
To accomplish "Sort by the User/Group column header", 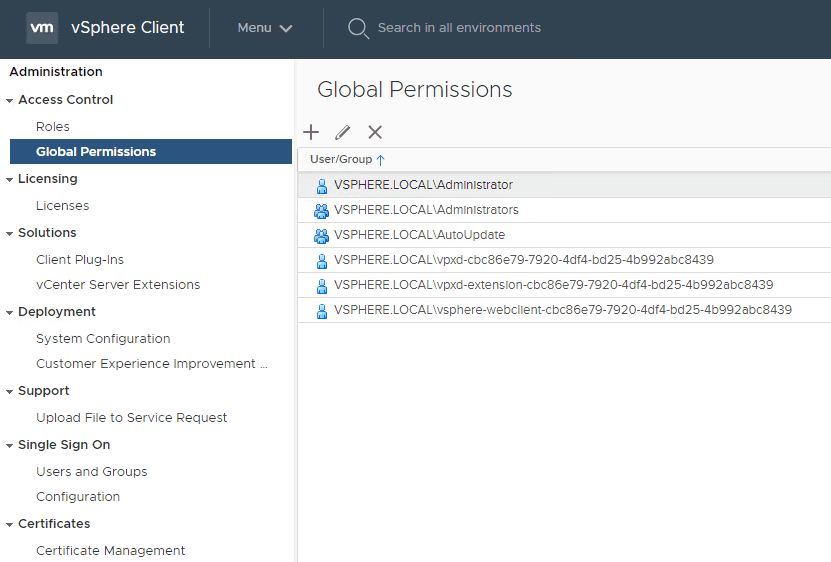I will point(341,160).
